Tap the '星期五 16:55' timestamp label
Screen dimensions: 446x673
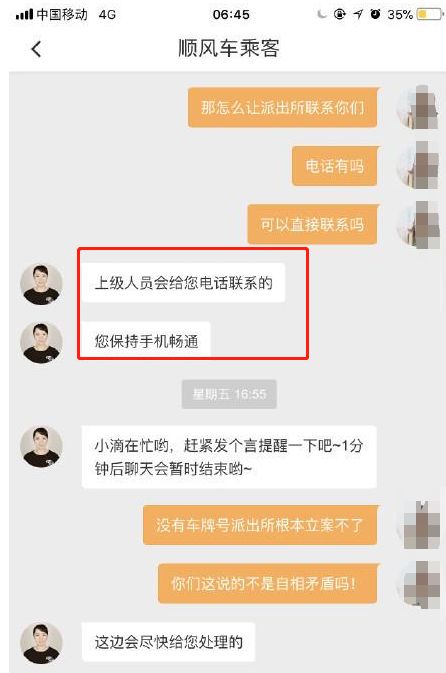click(229, 394)
